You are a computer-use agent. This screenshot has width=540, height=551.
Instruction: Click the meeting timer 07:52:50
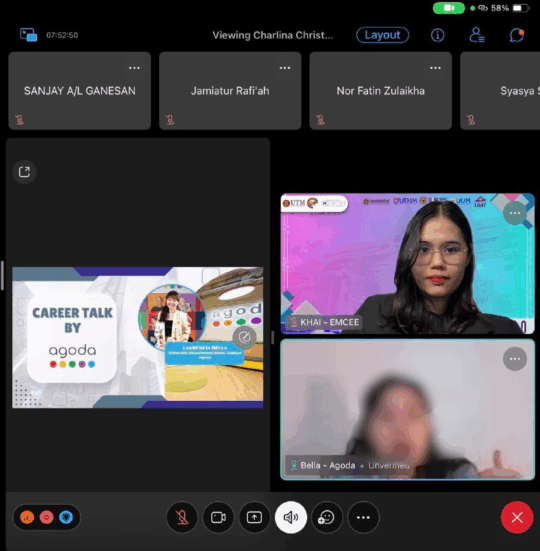pyautogui.click(x=62, y=35)
